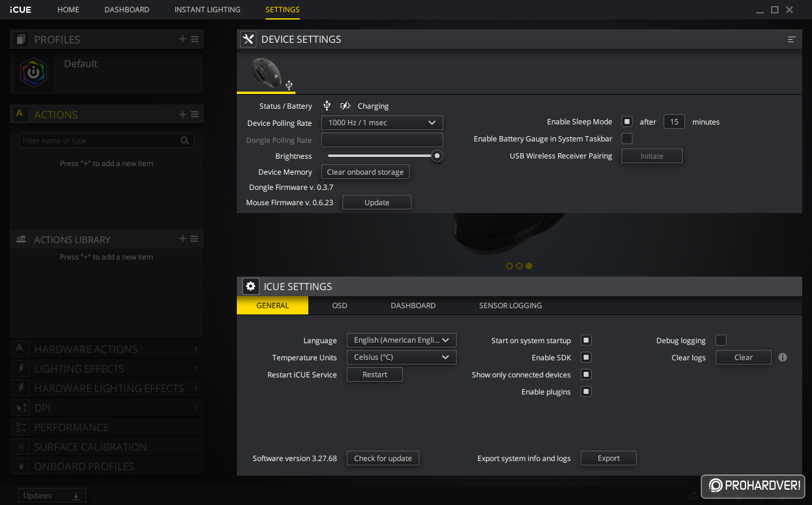Viewport: 812px width, 505px height.
Task: Click Clear onboard storage button
Action: [365, 172]
